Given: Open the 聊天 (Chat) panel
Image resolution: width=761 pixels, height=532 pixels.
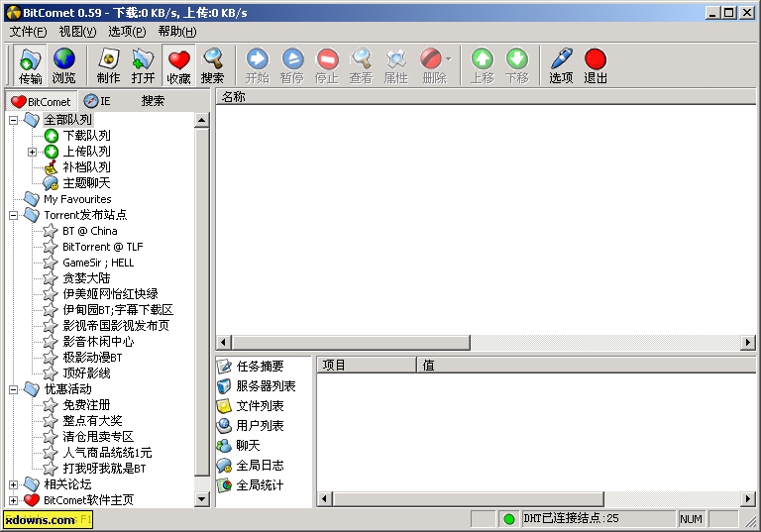Looking at the screenshot, I should tap(248, 446).
